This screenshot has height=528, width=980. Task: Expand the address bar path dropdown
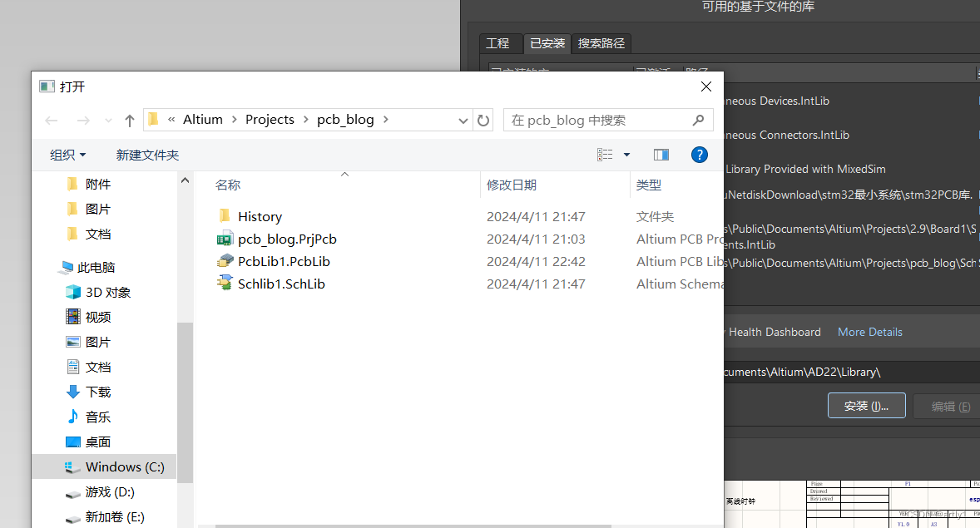pos(463,121)
